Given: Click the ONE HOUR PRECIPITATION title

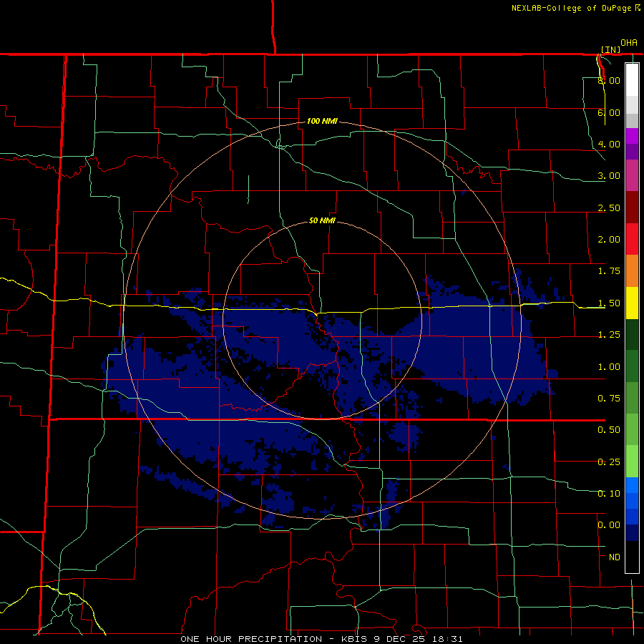Looking at the screenshot, I should [251, 639].
